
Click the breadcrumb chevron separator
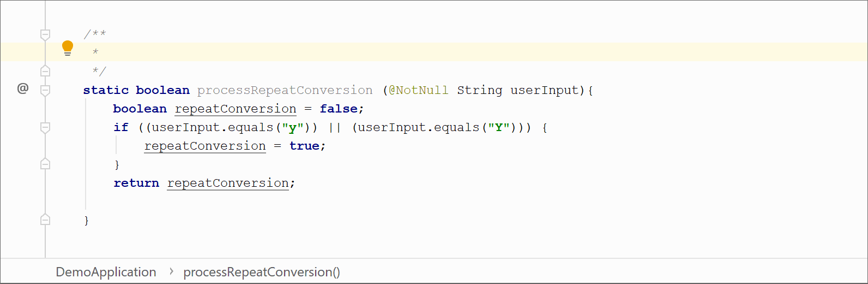pos(171,271)
